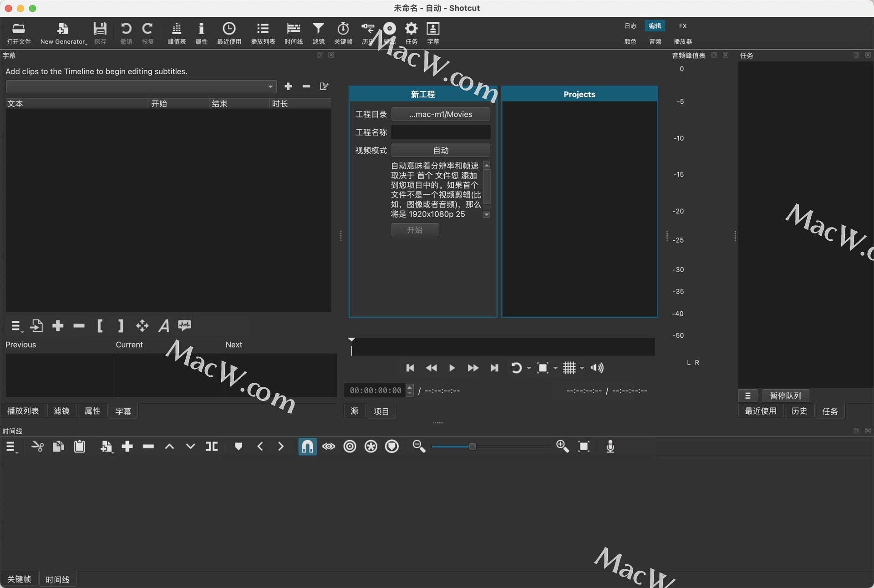Toggle player loop button
Image resolution: width=874 pixels, height=588 pixels.
[516, 368]
